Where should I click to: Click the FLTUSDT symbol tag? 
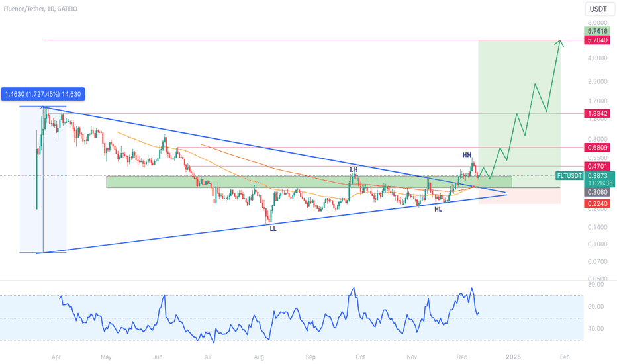[569, 176]
